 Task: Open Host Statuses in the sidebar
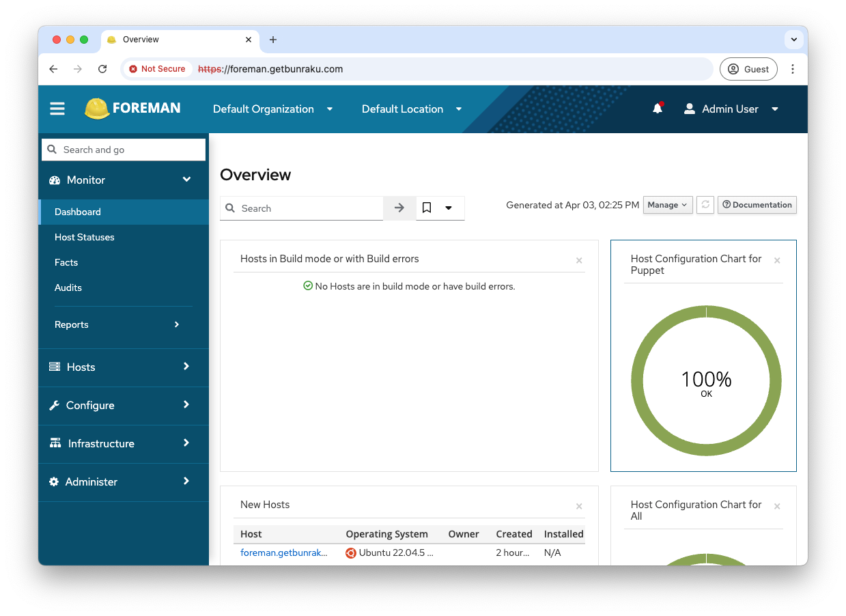pos(85,237)
